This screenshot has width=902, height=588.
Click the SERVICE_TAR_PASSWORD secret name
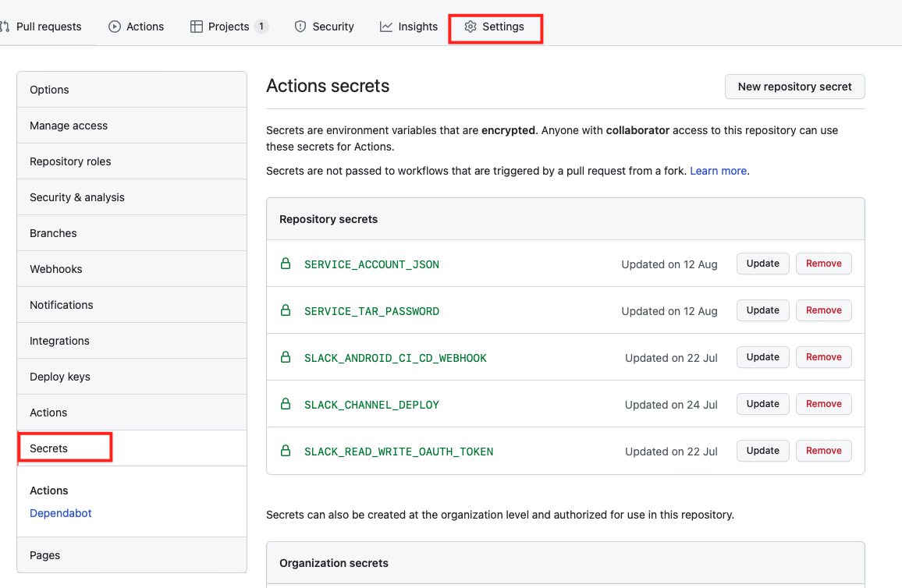371,311
